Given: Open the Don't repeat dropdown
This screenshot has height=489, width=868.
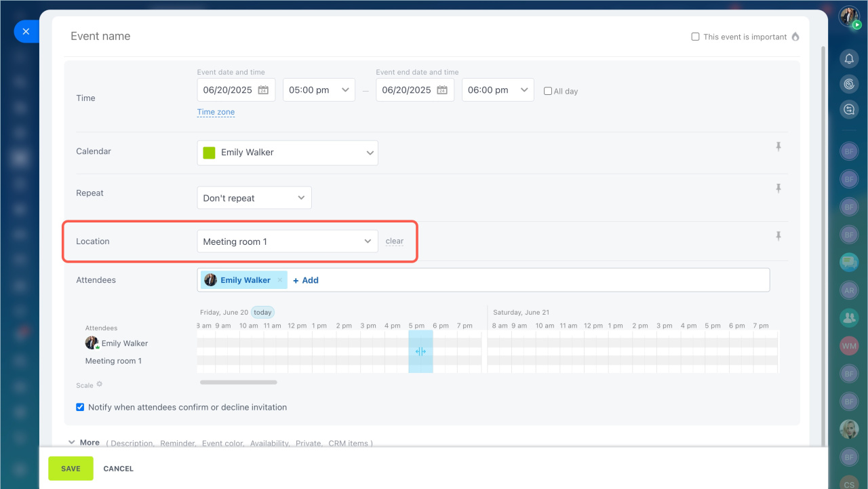Looking at the screenshot, I should 254,198.
